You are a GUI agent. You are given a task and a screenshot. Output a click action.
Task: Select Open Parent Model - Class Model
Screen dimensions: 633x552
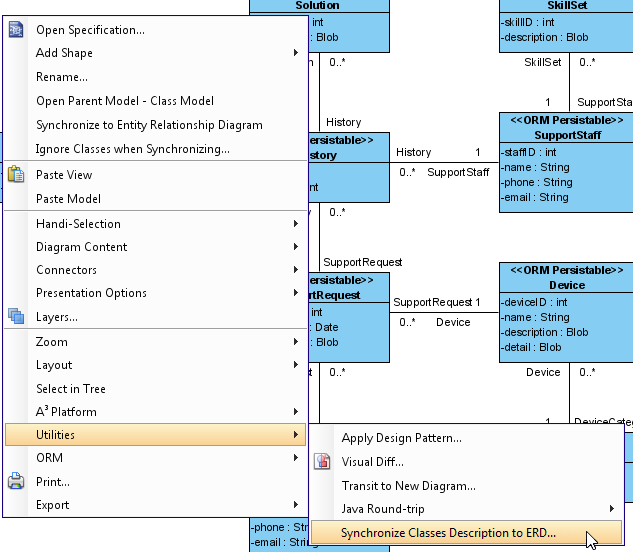point(155,101)
